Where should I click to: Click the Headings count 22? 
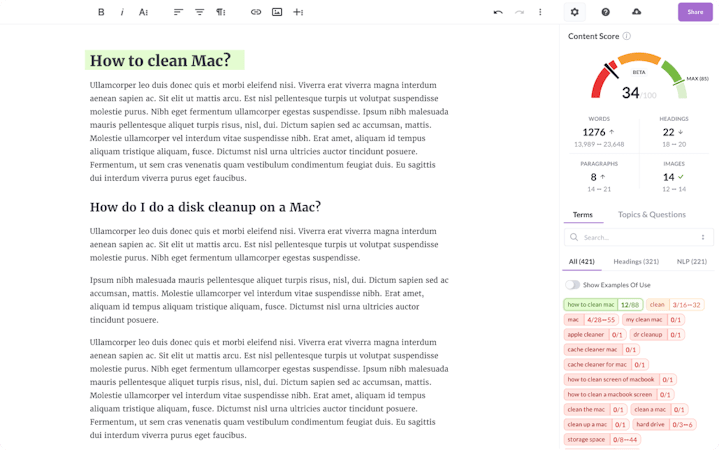[x=669, y=133]
